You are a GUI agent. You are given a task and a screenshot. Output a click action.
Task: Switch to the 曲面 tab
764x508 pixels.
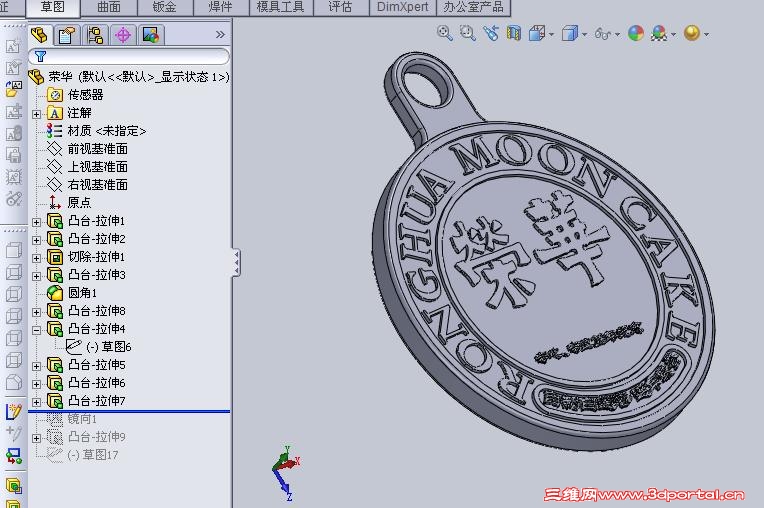[x=109, y=7]
